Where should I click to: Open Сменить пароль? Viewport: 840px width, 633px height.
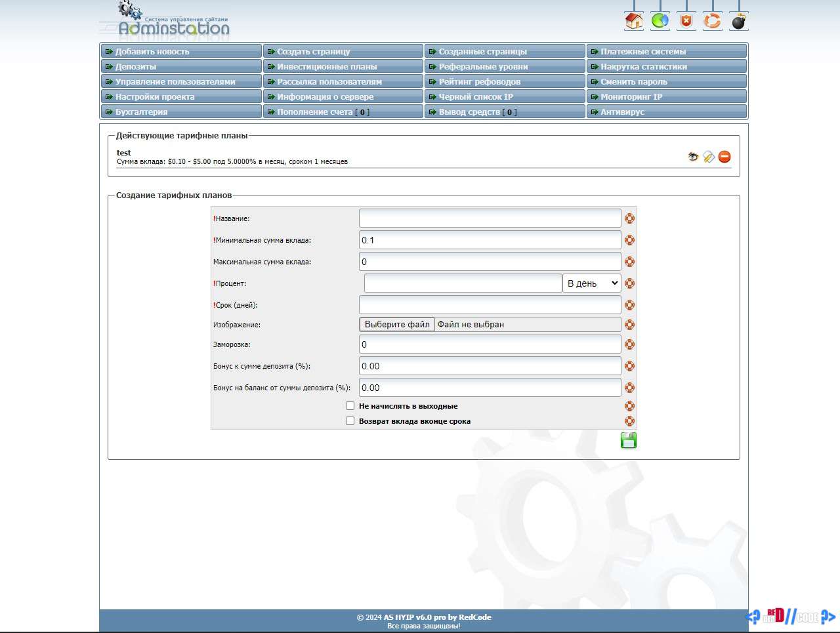point(667,81)
